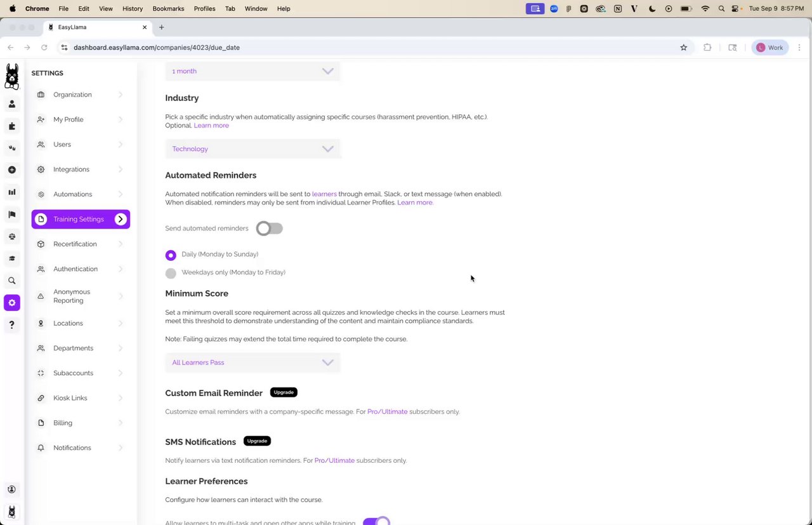Viewport: 812px width, 525px height.
Task: Click the small llama avatar at rail bottom
Action: [x=11, y=512]
